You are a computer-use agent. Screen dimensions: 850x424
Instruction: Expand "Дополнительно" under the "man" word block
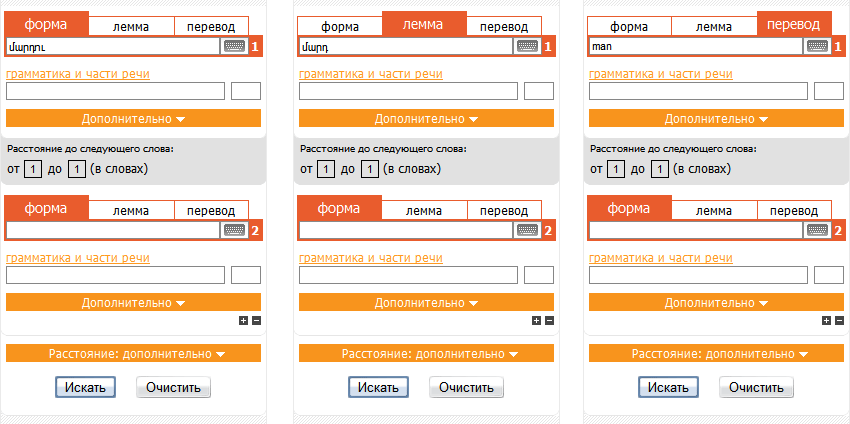coord(716,118)
